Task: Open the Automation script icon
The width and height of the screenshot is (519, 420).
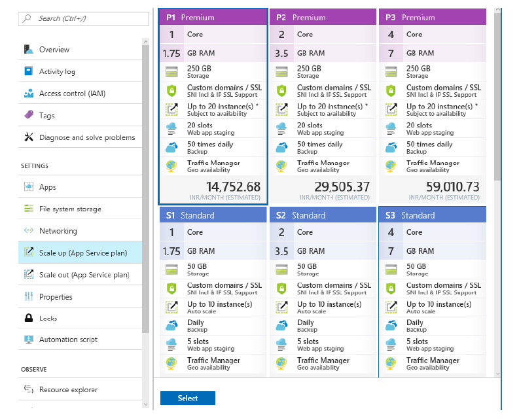Action: pyautogui.click(x=28, y=340)
